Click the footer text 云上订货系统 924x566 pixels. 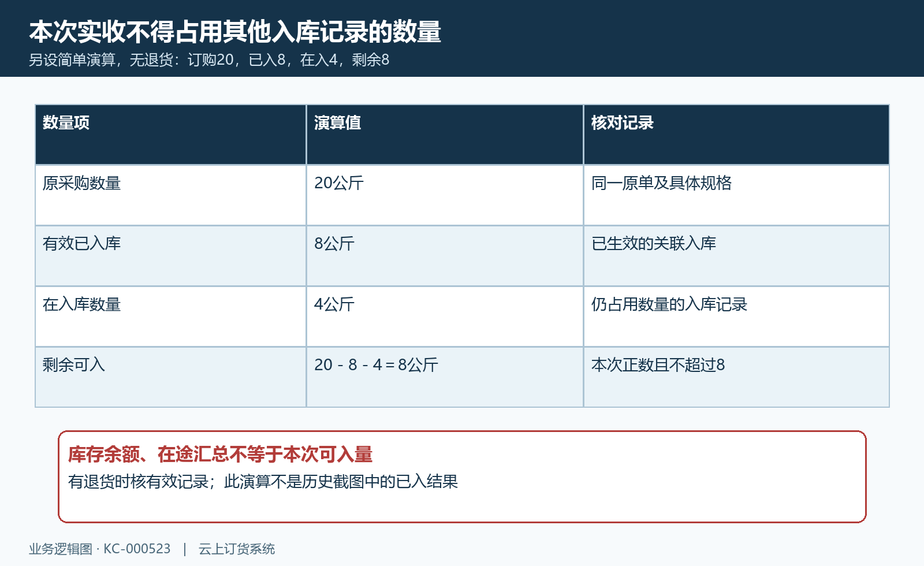pos(237,549)
